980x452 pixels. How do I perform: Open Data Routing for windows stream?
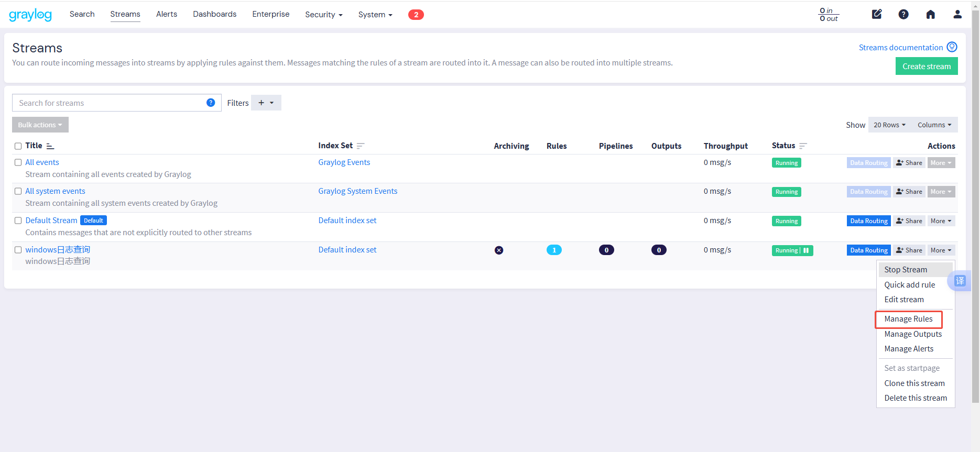pyautogui.click(x=869, y=250)
